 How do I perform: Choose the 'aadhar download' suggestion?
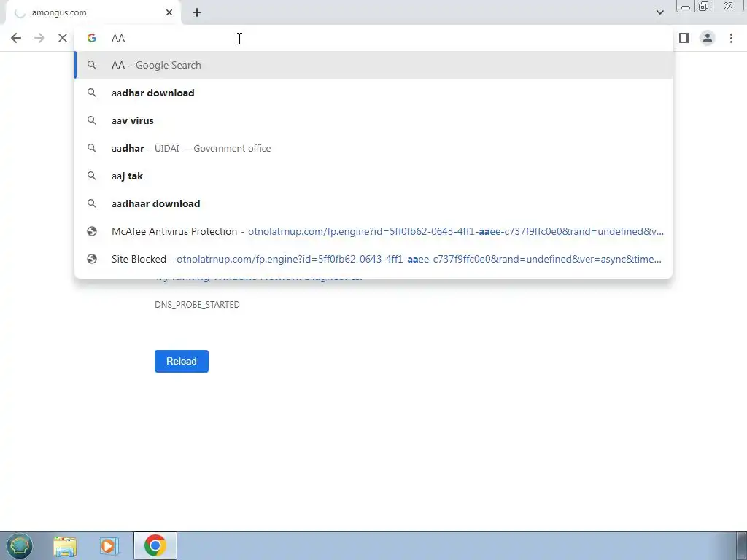point(373,93)
